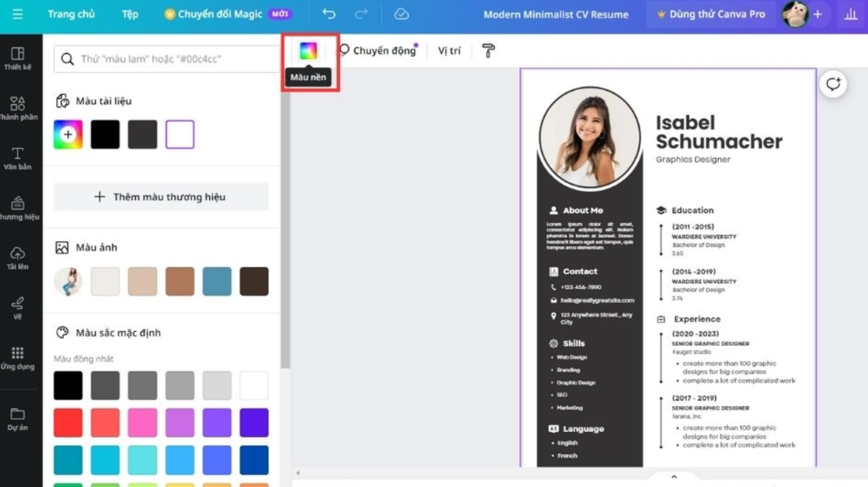The height and width of the screenshot is (487, 868).
Task: Open the Màu nền color picker
Action: pos(309,51)
